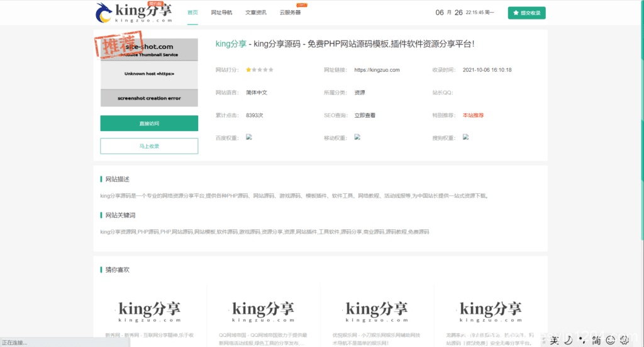The height and width of the screenshot is (347, 644).
Task: Open the 龙腾客家 recommended site card
Action: [491, 317]
